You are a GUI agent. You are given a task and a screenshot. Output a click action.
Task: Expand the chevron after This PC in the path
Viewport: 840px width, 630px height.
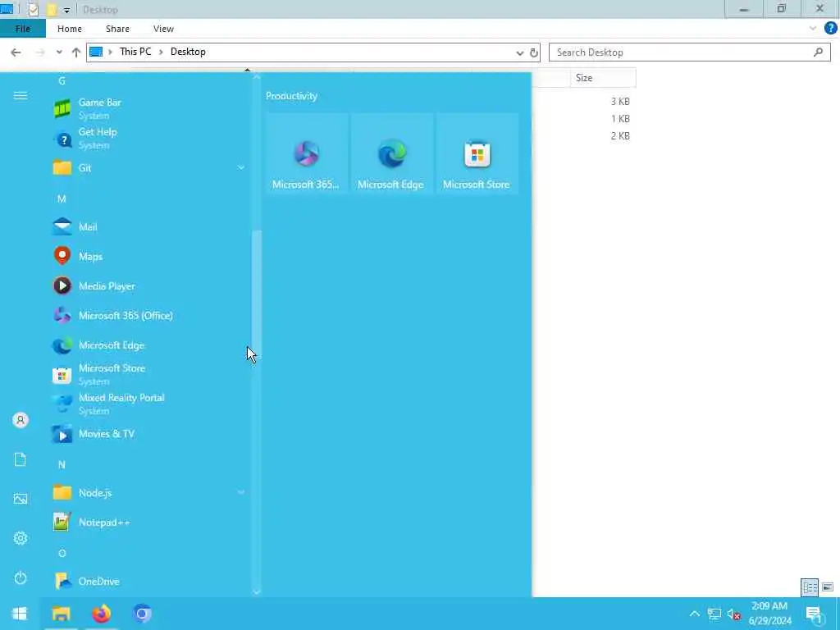161,52
